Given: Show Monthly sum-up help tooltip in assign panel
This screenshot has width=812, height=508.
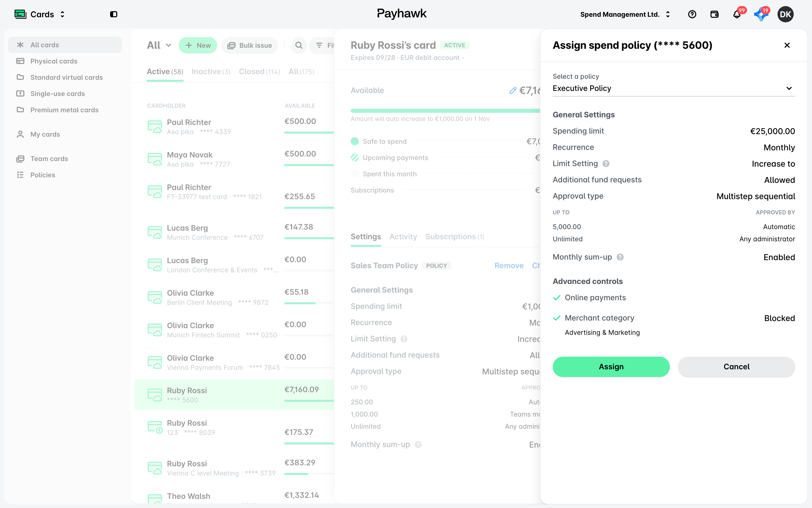Looking at the screenshot, I should (x=620, y=257).
